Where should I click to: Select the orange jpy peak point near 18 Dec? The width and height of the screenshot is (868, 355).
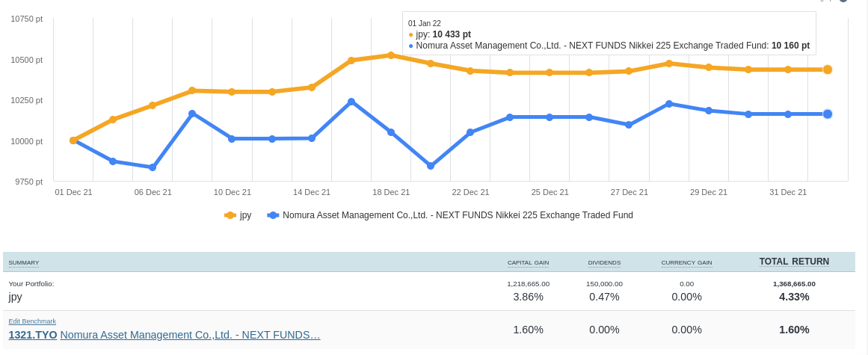(x=391, y=55)
